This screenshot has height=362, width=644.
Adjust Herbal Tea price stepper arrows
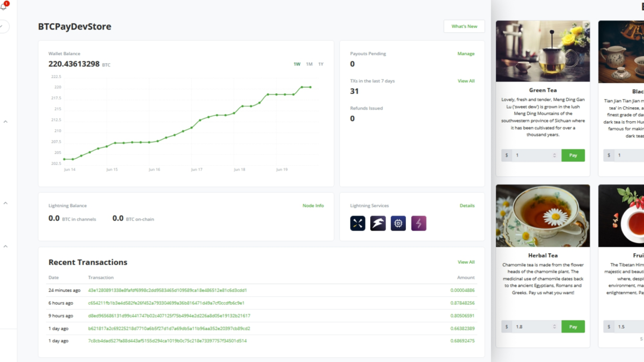[x=554, y=327]
